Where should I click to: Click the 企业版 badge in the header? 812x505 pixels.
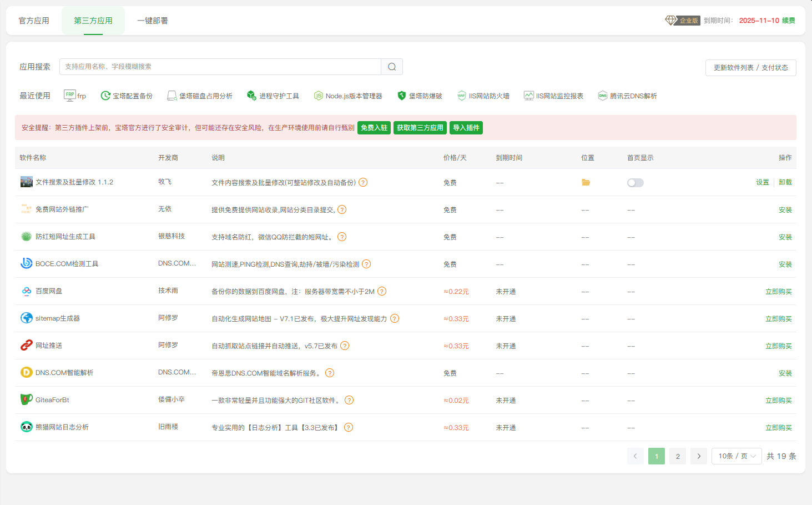682,20
